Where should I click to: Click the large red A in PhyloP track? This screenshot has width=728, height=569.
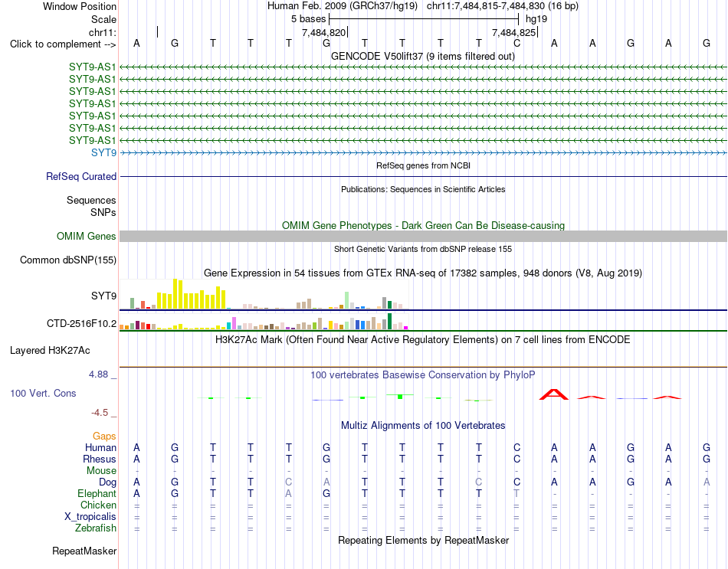point(554,394)
